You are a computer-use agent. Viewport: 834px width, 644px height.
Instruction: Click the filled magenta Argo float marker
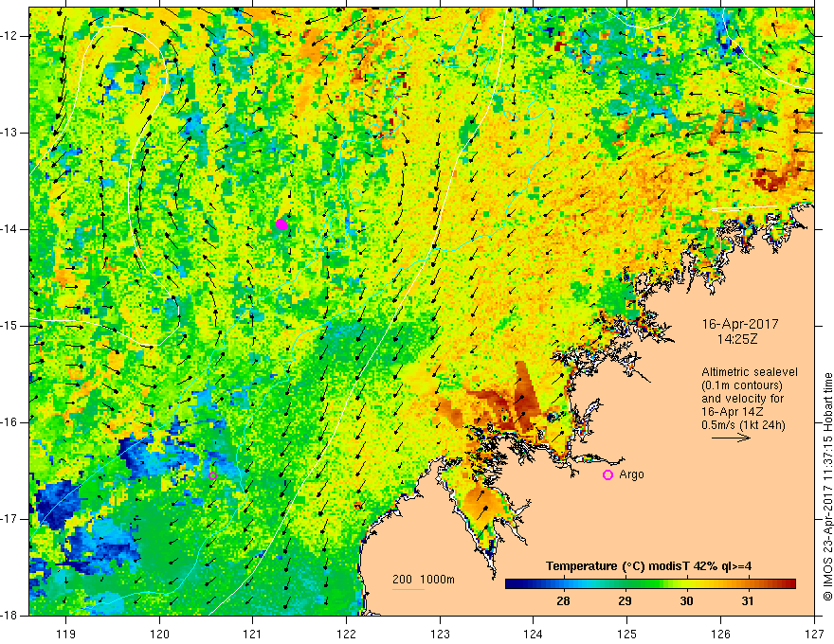[281, 224]
